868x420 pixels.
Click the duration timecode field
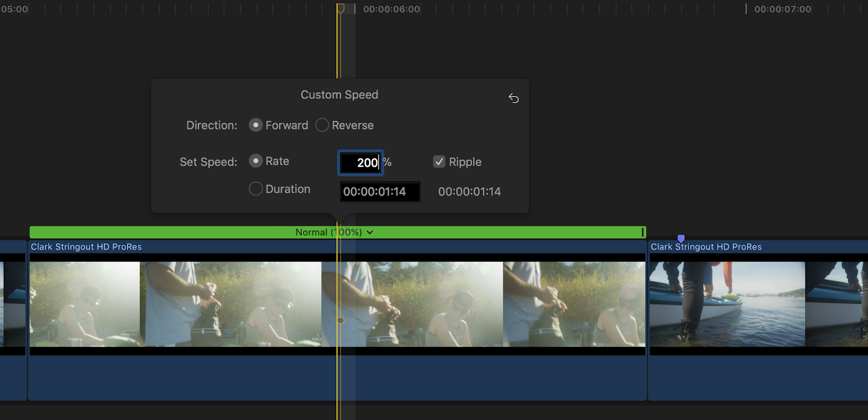tap(379, 192)
